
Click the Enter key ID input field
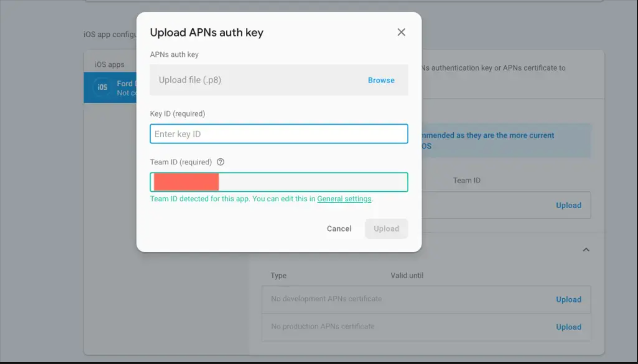279,134
